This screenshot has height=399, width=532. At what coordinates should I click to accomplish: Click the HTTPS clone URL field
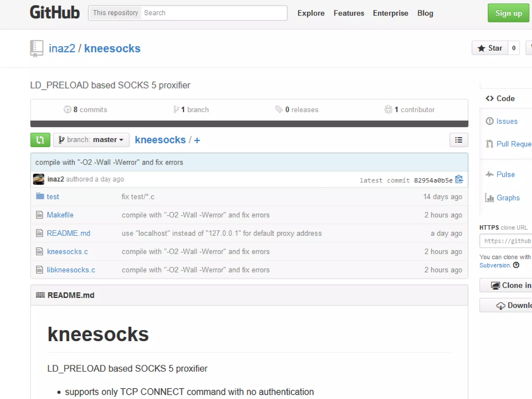point(506,241)
